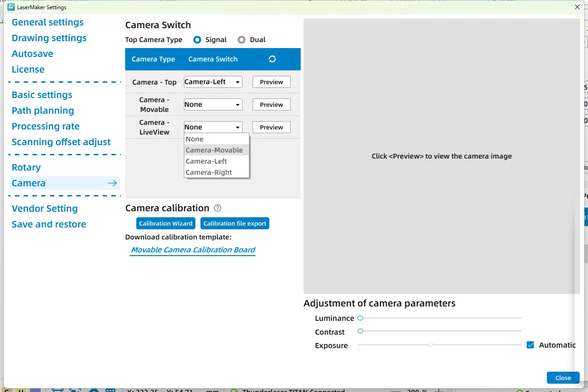Open the Camera - Top dropdown
The height and width of the screenshot is (392, 588).
213,82
